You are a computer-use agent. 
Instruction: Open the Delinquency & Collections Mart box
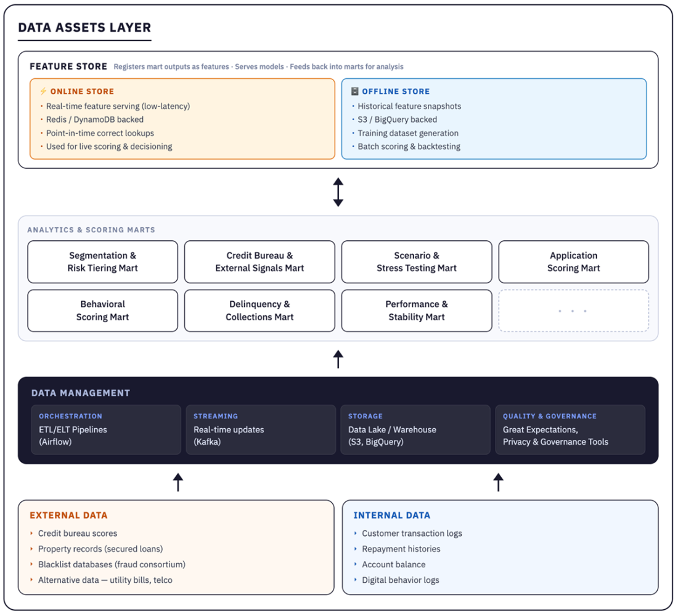[259, 310]
